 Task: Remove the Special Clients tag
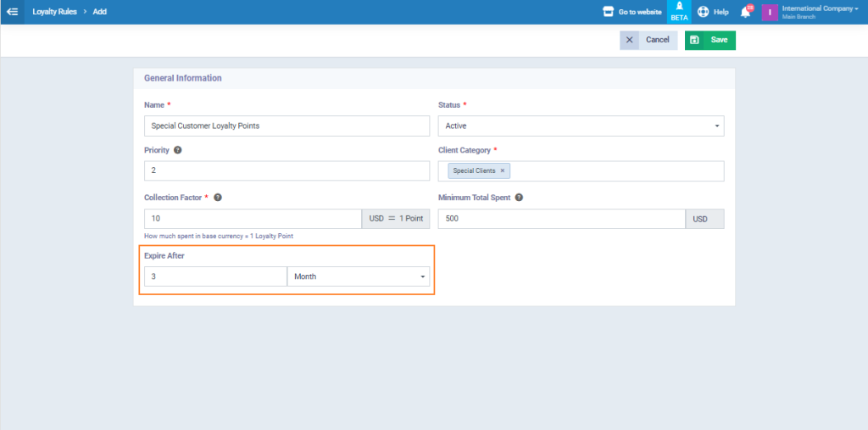[502, 170]
